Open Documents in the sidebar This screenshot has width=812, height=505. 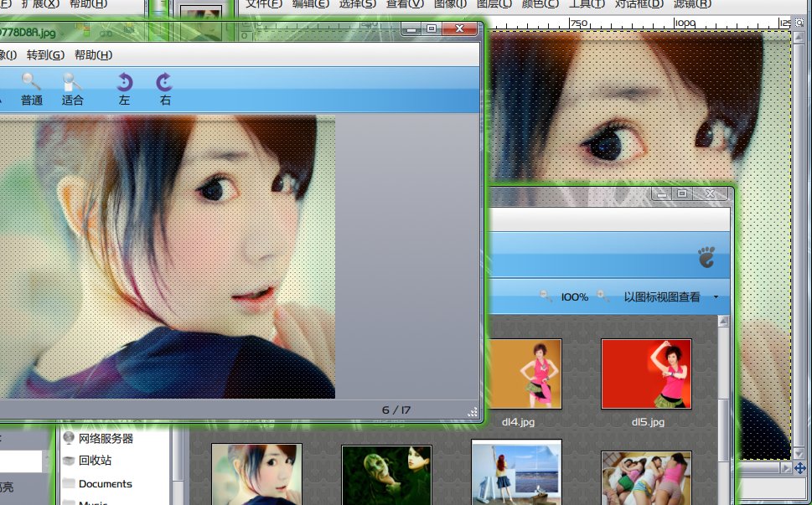pos(105,484)
